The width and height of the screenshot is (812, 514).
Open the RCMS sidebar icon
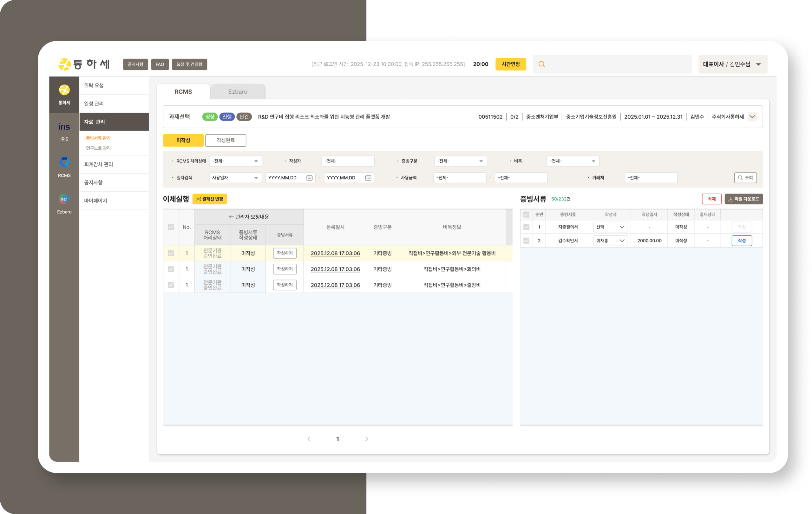click(x=64, y=162)
